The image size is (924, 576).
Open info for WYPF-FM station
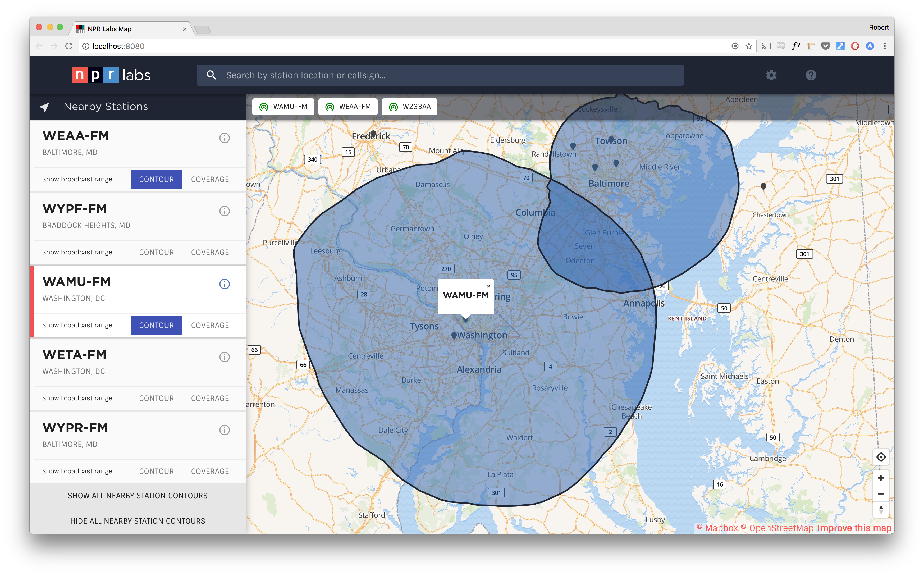(224, 211)
